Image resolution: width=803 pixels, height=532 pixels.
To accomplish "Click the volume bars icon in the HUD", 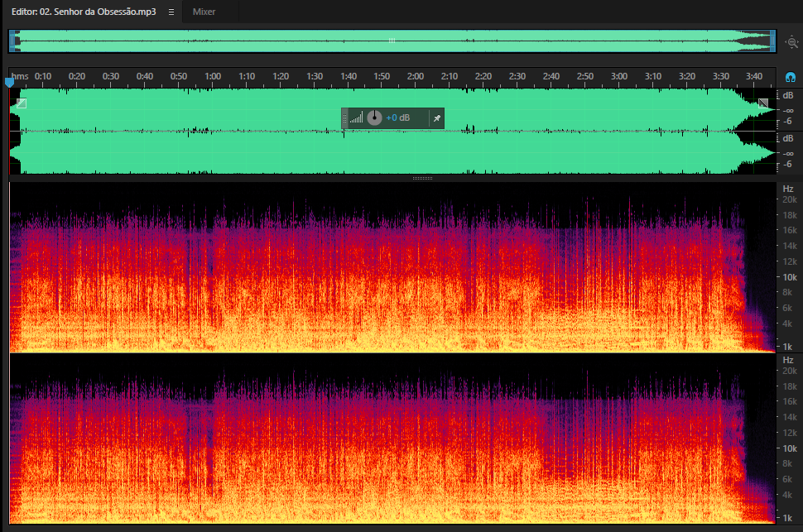I will [x=357, y=118].
